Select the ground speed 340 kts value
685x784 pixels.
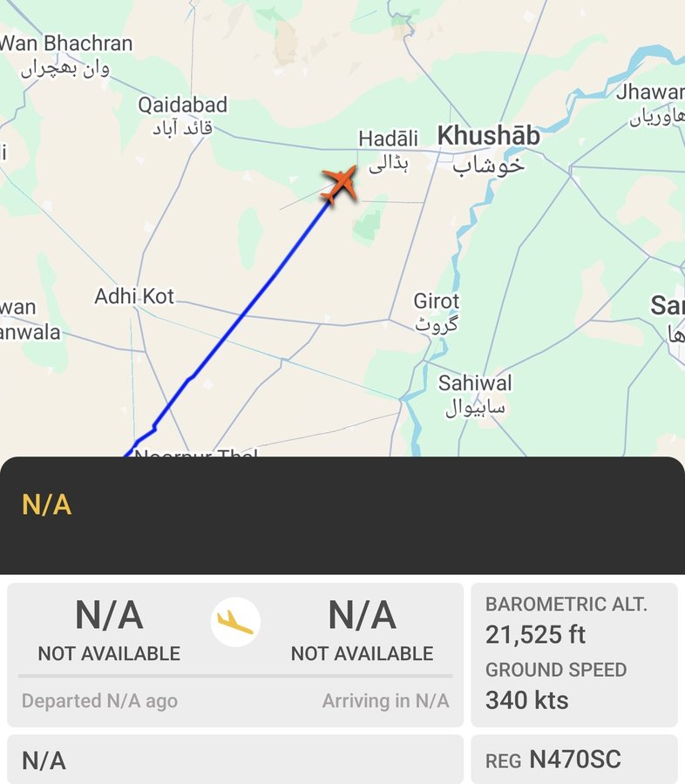click(527, 700)
